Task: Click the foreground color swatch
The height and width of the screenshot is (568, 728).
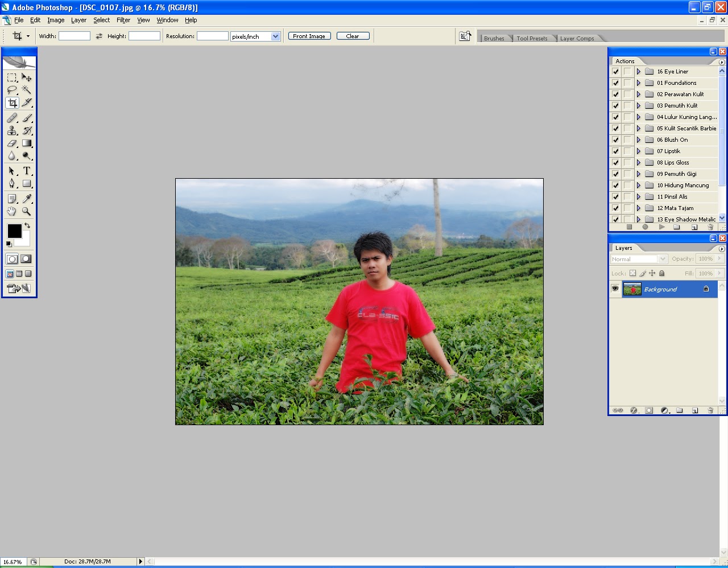Action: [14, 231]
